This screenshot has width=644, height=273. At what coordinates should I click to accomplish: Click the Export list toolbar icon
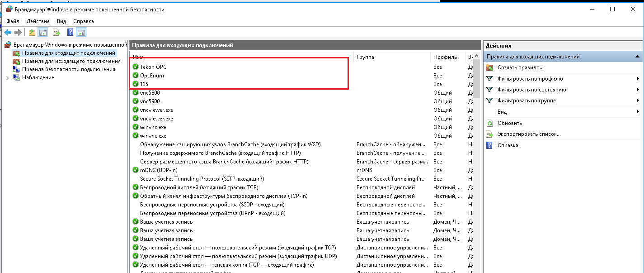(x=56, y=32)
